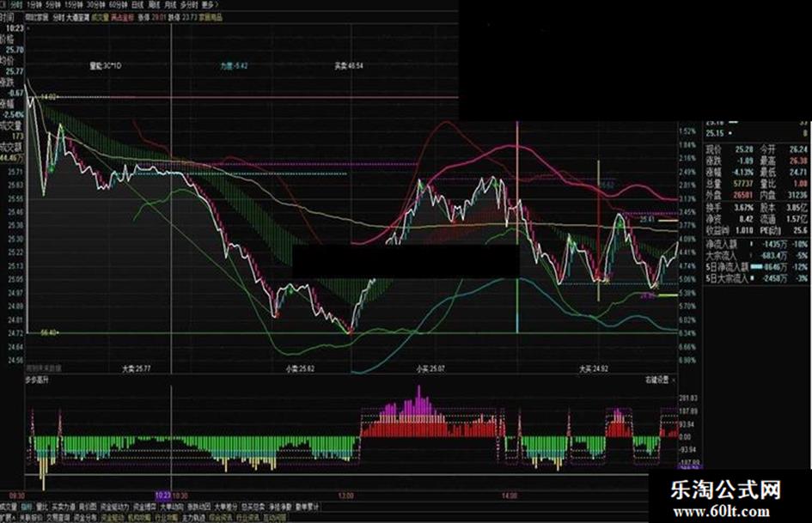Screen dimensions: 812x523
Task: Open the 成交量 bottom indicator tab
Action: 9,507
